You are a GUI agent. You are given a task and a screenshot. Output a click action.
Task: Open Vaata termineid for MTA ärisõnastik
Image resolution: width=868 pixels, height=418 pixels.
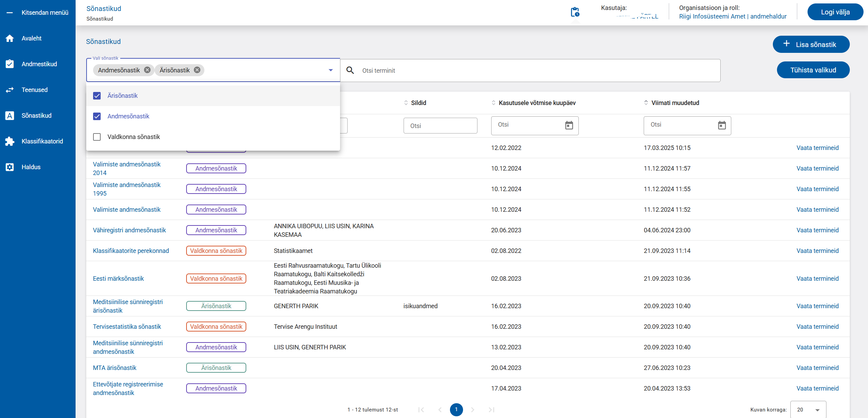[x=817, y=368]
